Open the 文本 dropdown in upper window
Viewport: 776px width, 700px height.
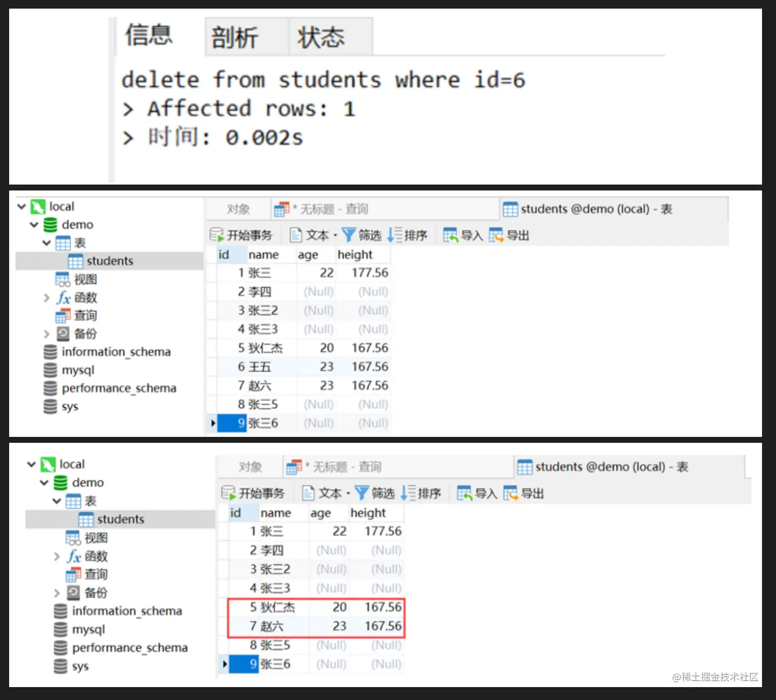coord(313,235)
